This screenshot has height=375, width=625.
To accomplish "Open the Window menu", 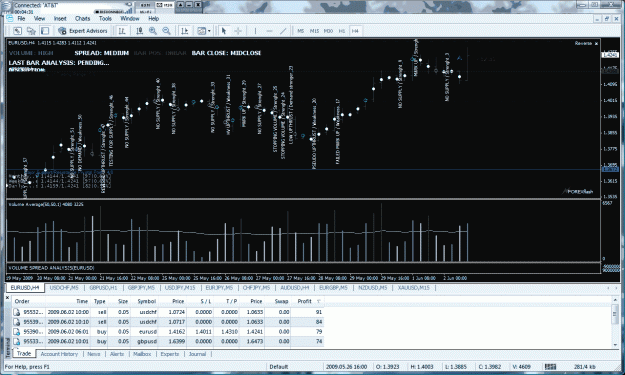I will coord(130,18).
